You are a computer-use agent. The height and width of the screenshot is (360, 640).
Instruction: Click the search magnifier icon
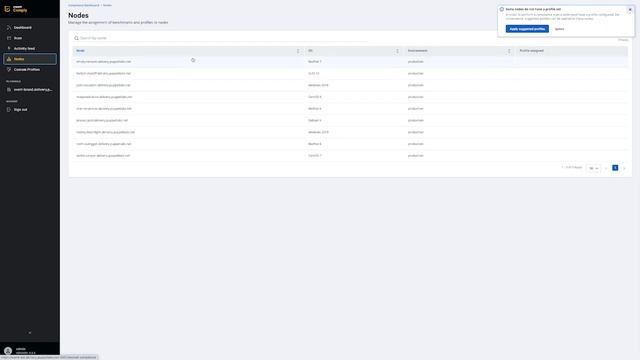[x=76, y=38]
